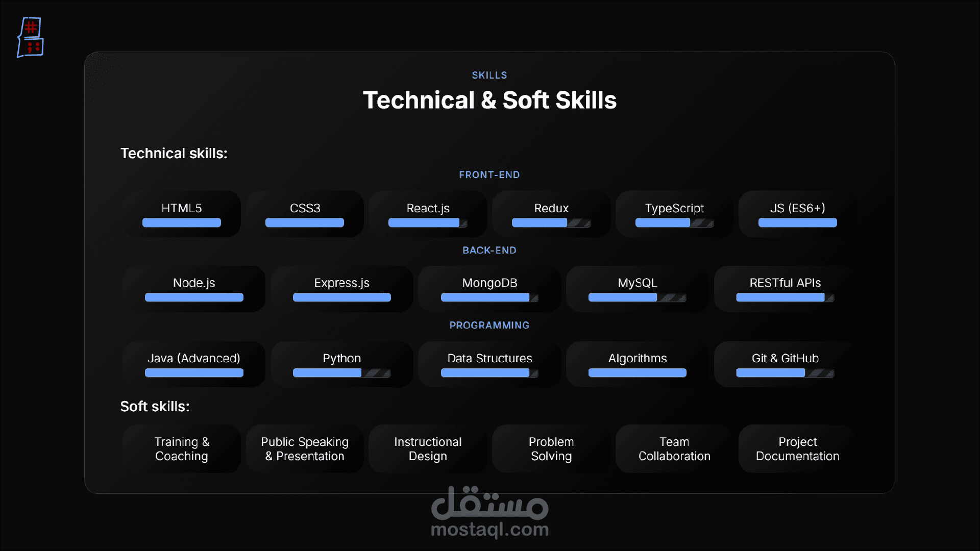Image resolution: width=980 pixels, height=551 pixels.
Task: Click the Training & Coaching soft skill card
Action: 181,449
